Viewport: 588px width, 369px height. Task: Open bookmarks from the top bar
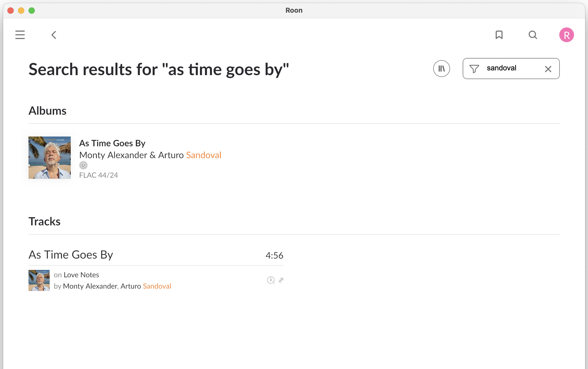[x=499, y=35]
